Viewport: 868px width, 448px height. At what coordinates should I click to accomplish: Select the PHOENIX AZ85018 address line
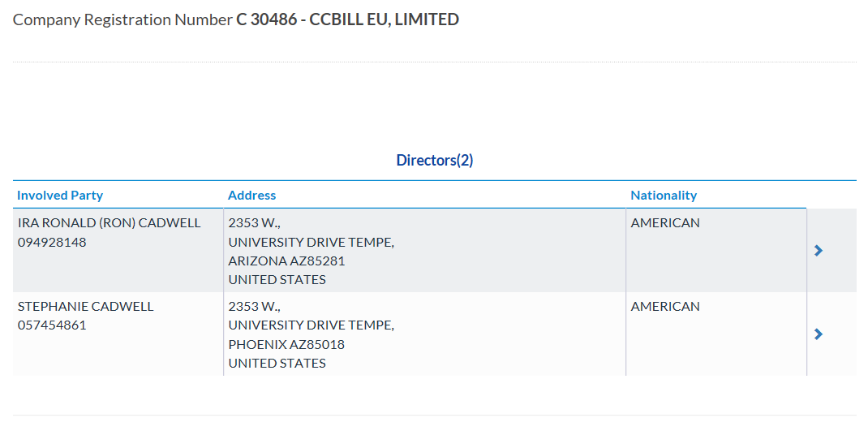286,344
